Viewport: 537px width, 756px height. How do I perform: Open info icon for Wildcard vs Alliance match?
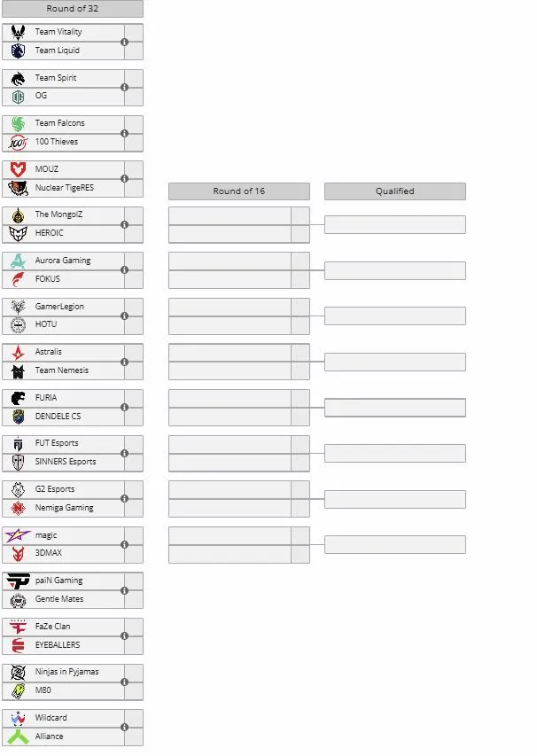tap(124, 727)
